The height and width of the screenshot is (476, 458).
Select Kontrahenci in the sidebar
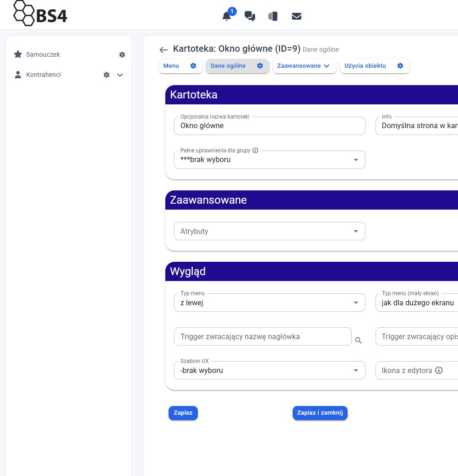(44, 75)
